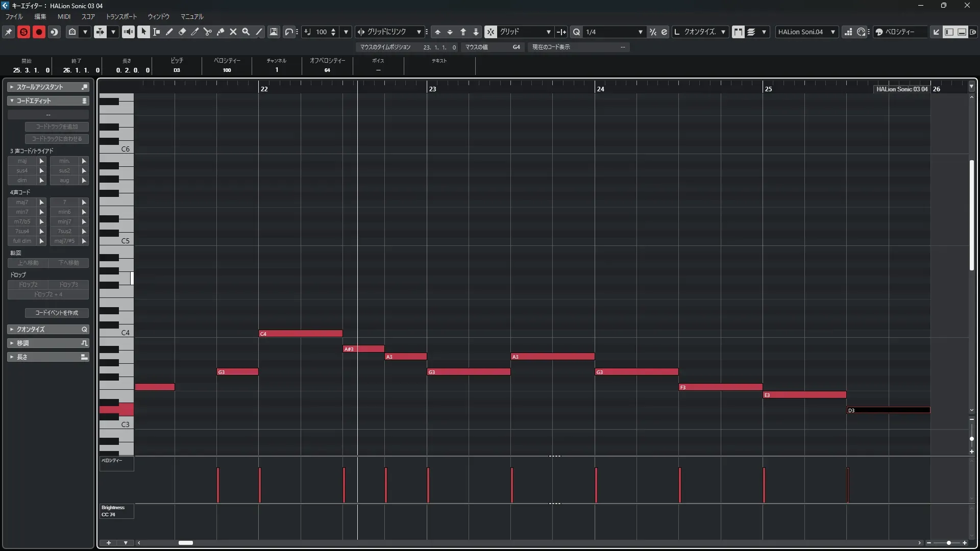Image resolution: width=980 pixels, height=551 pixels.
Task: Toggle the Snap on/off button
Action: (x=490, y=32)
